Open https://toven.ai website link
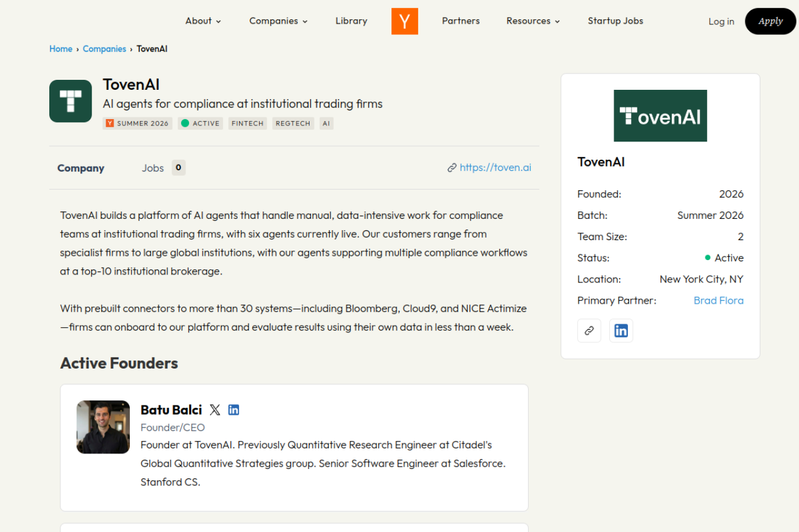 496,167
